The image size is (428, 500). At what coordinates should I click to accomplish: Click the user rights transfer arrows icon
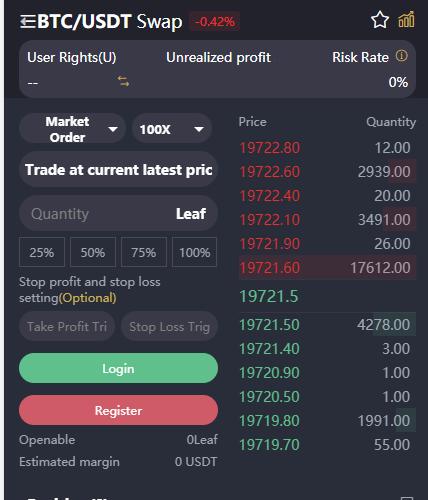click(123, 81)
